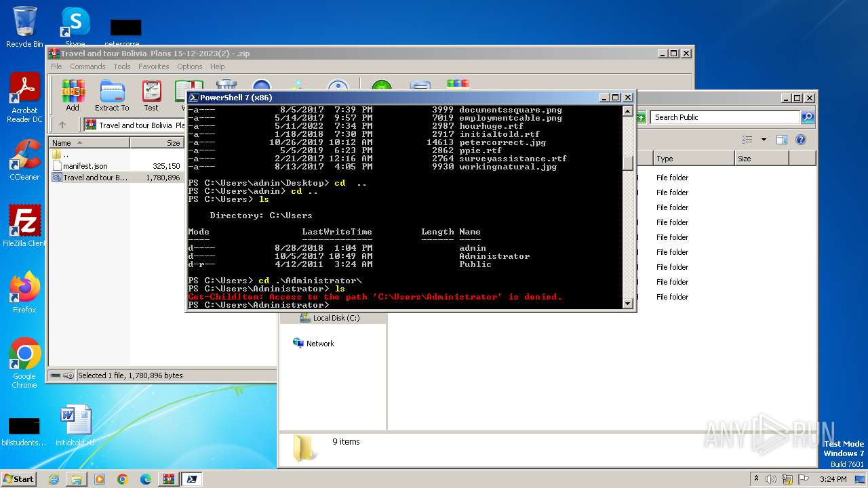Select the Travel and tour B... file row
Viewport: 868px width, 488px height.
116,178
